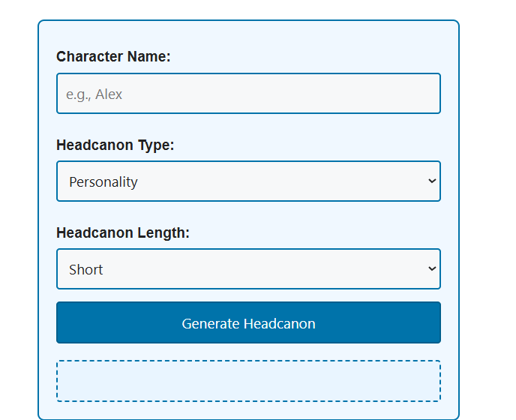Click the "Character Name:" label
Image resolution: width=516 pixels, height=420 pixels.
click(113, 56)
